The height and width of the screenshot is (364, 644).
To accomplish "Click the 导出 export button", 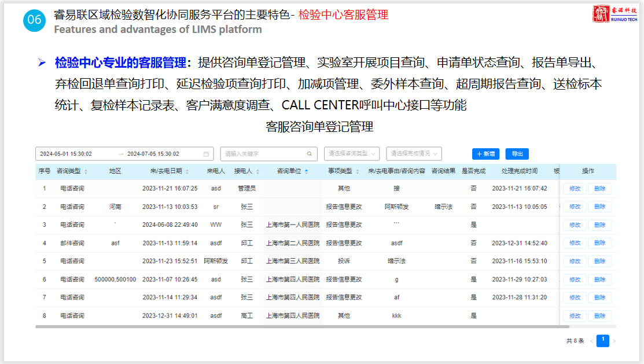I will (517, 154).
